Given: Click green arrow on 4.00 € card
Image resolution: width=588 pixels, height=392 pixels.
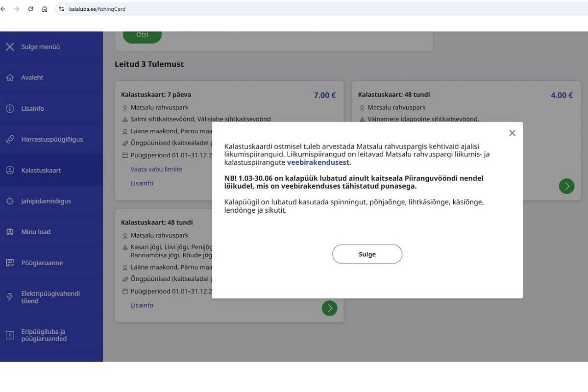Looking at the screenshot, I should (566, 186).
